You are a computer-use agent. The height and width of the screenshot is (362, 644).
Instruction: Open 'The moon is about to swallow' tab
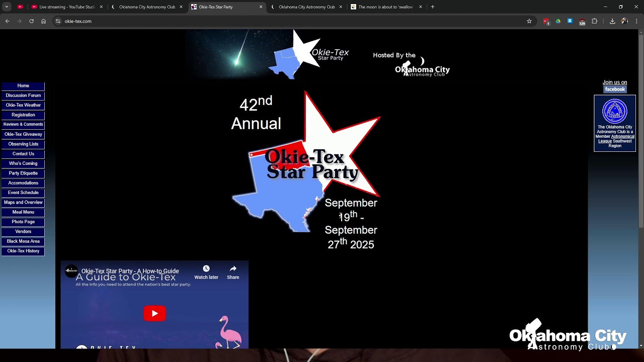385,7
